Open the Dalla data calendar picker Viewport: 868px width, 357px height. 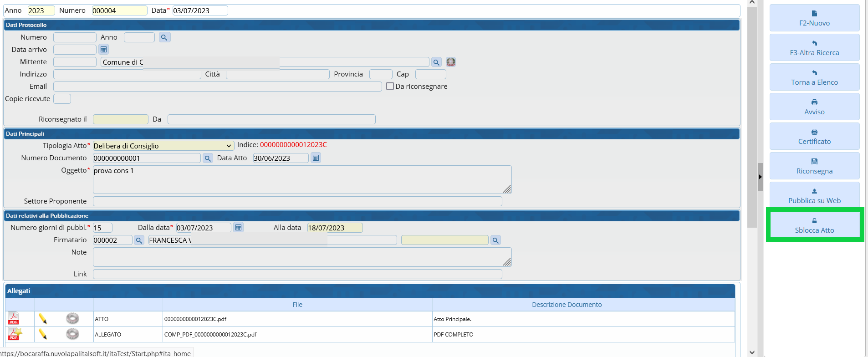click(238, 228)
